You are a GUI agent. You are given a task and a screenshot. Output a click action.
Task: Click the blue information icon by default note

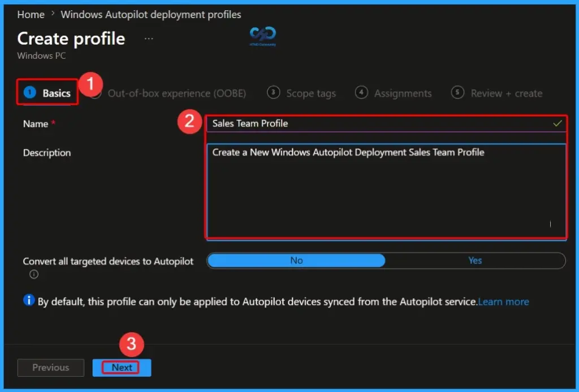(28, 300)
